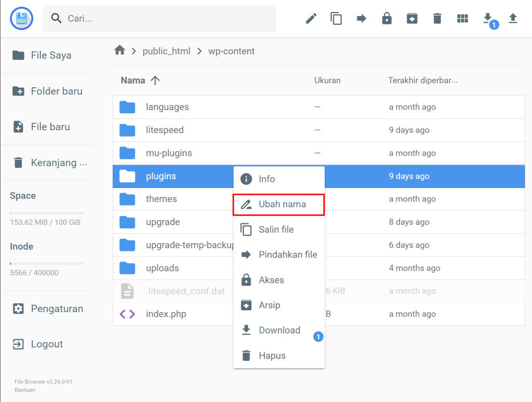Open the Bantuan help link
The image size is (532, 402).
(x=25, y=390)
